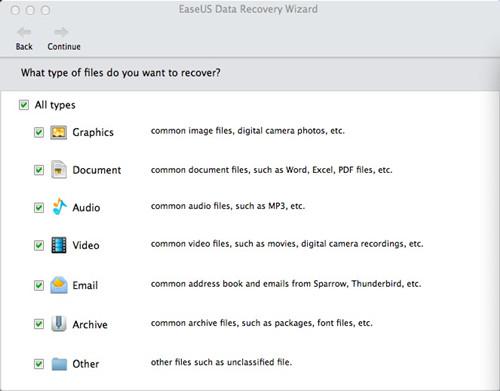
Task: Click 'common address book and emails' description
Action: click(286, 284)
